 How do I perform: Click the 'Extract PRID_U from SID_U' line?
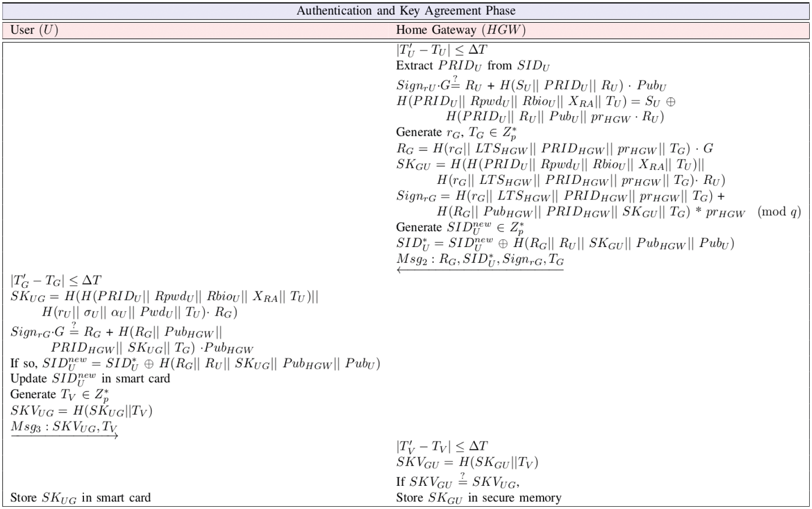click(x=472, y=66)
